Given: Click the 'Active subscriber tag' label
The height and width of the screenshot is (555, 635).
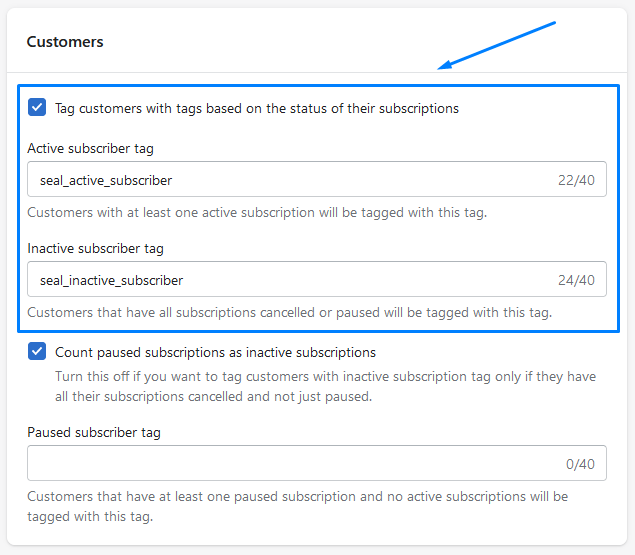Looking at the screenshot, I should [90, 148].
